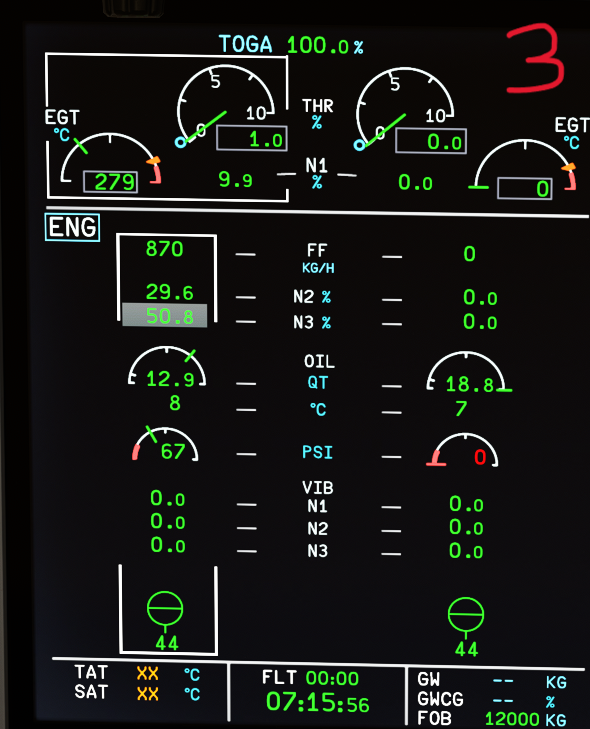Click engine 2 N2 value 0.0

(480, 298)
